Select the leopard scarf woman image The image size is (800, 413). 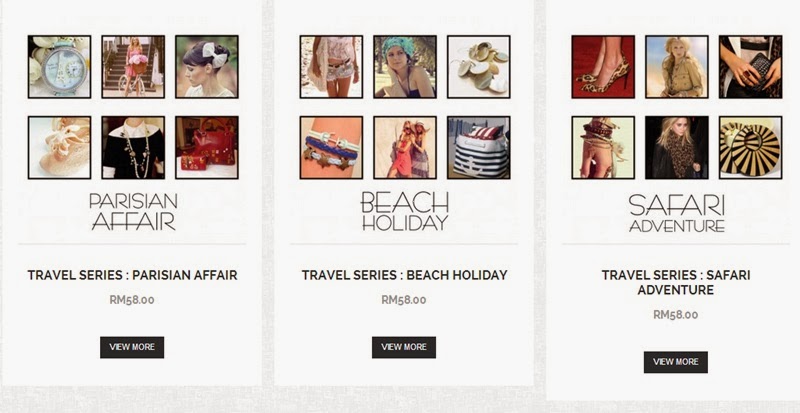point(677,148)
